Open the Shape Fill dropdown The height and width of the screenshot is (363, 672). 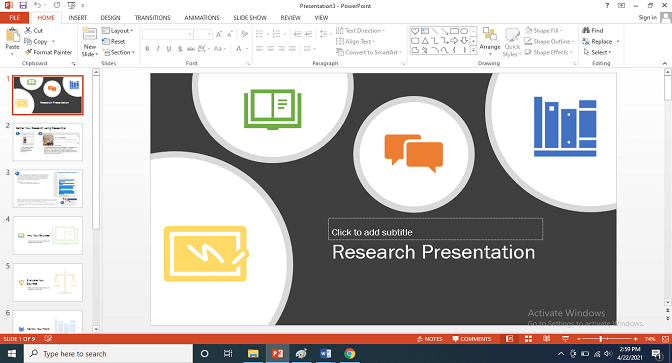pyautogui.click(x=543, y=30)
